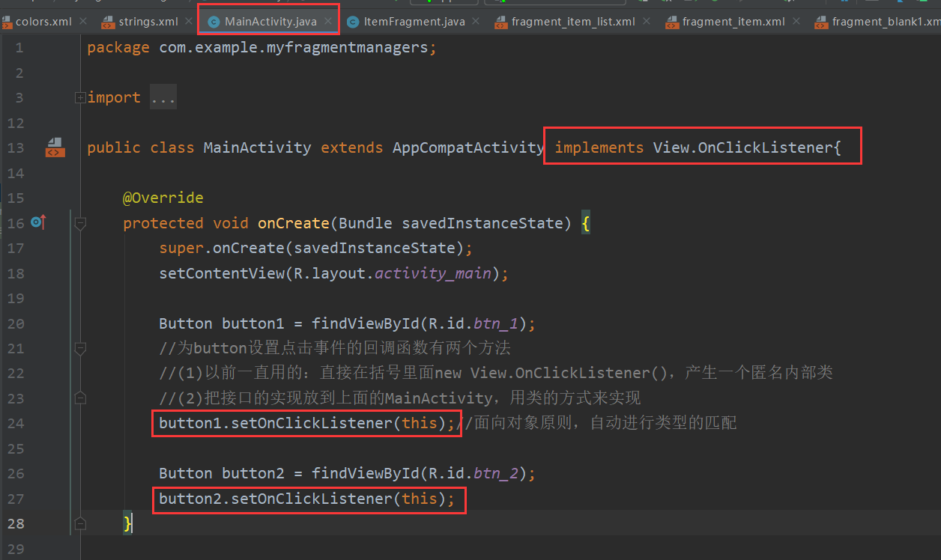Click line number 24 in the gutter

[15, 423]
